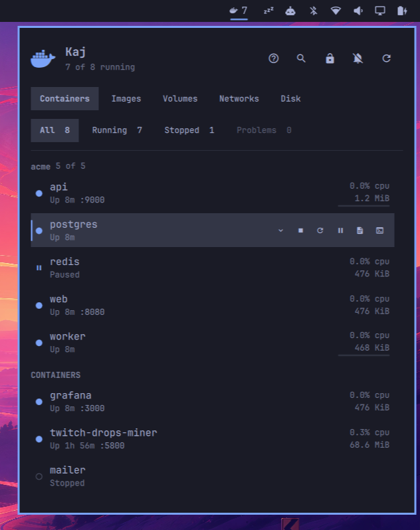
Task: Select the grafana container row
Action: click(213, 402)
